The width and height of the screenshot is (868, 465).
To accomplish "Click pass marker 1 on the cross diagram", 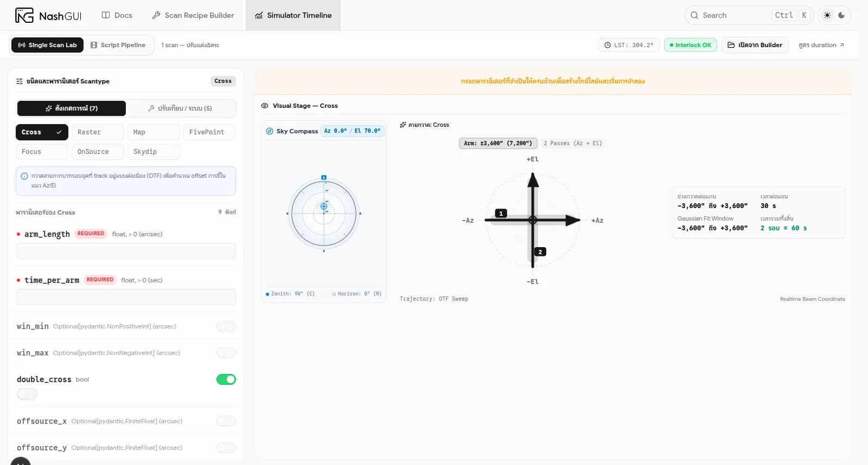I will point(501,214).
